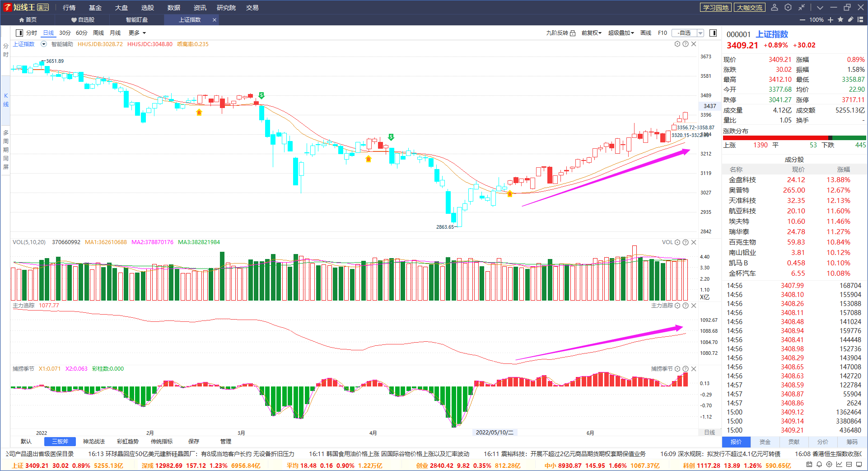
Task: Switch chart period to 60分
Action: pyautogui.click(x=82, y=33)
